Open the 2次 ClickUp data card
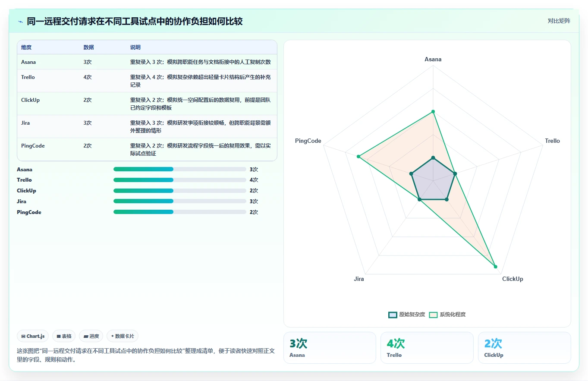588x381 pixels. coord(525,348)
